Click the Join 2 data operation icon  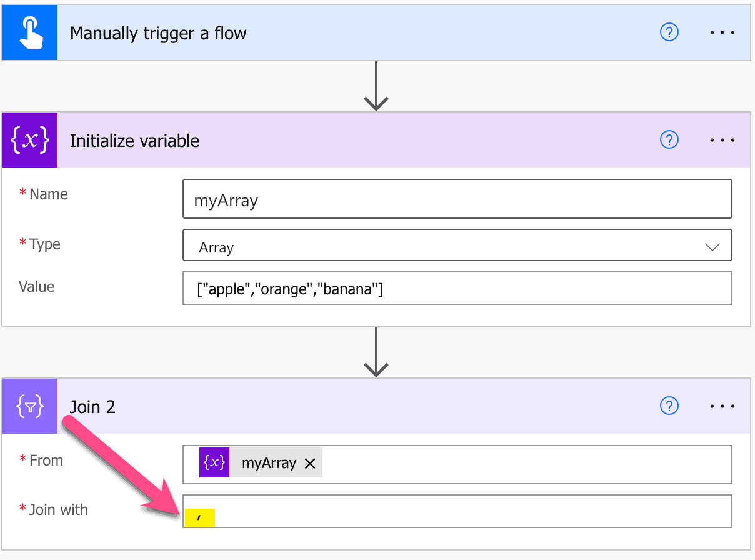(x=29, y=406)
